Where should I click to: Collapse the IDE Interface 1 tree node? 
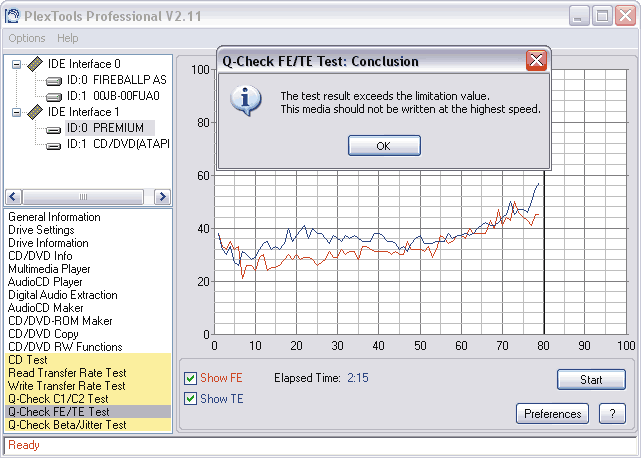16,112
